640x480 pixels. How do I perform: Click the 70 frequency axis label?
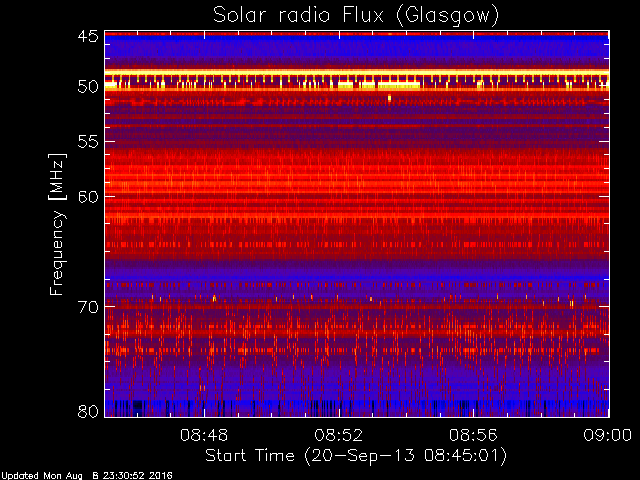88,307
